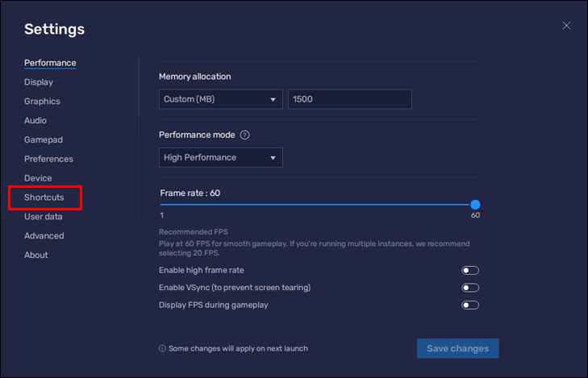The height and width of the screenshot is (378, 588).
Task: Switch to Display settings
Action: point(39,82)
